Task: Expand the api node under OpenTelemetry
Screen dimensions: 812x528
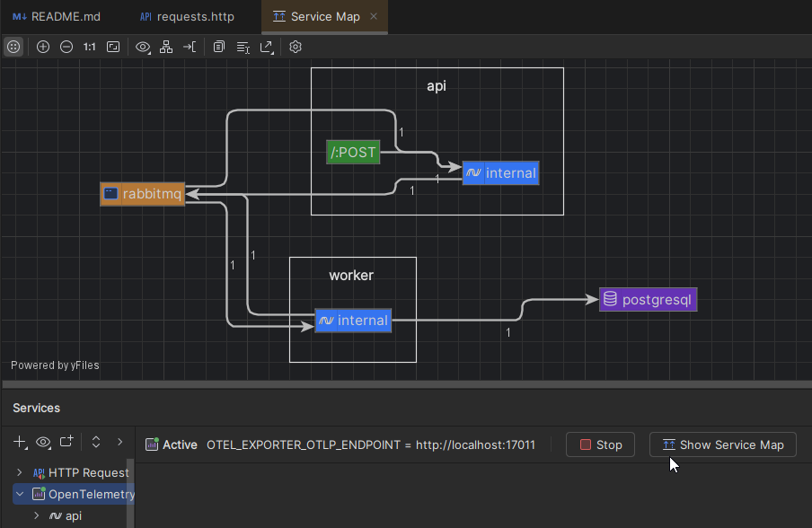Action: (x=36, y=515)
